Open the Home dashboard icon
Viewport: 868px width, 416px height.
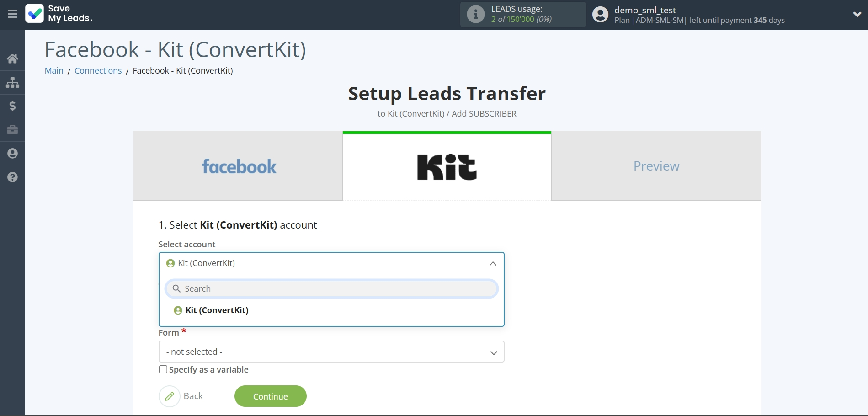pos(12,59)
